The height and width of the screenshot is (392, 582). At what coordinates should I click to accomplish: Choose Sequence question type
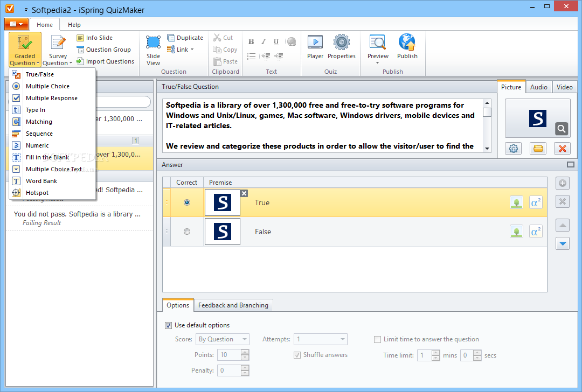[52, 134]
